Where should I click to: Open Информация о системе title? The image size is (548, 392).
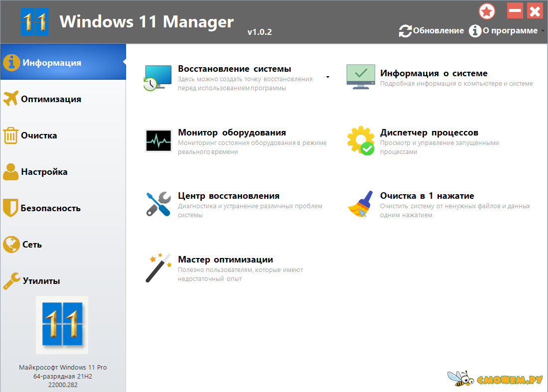pos(434,73)
